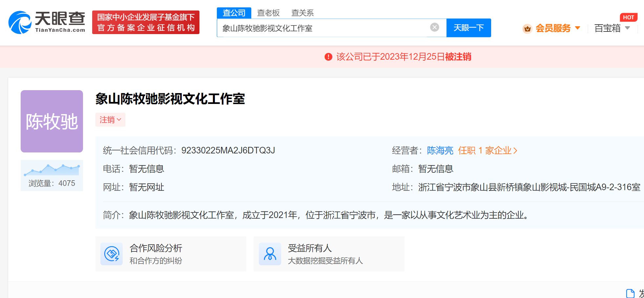Switch to the 查关系 tab

click(302, 13)
